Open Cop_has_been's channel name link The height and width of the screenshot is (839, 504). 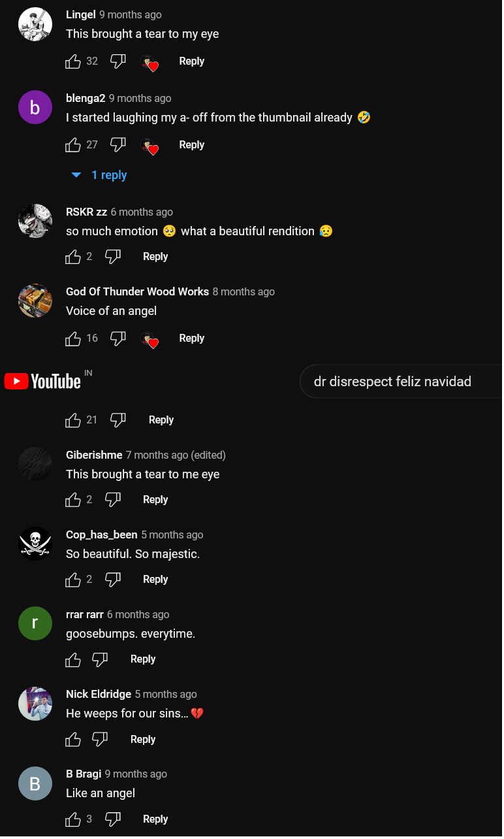click(x=101, y=535)
